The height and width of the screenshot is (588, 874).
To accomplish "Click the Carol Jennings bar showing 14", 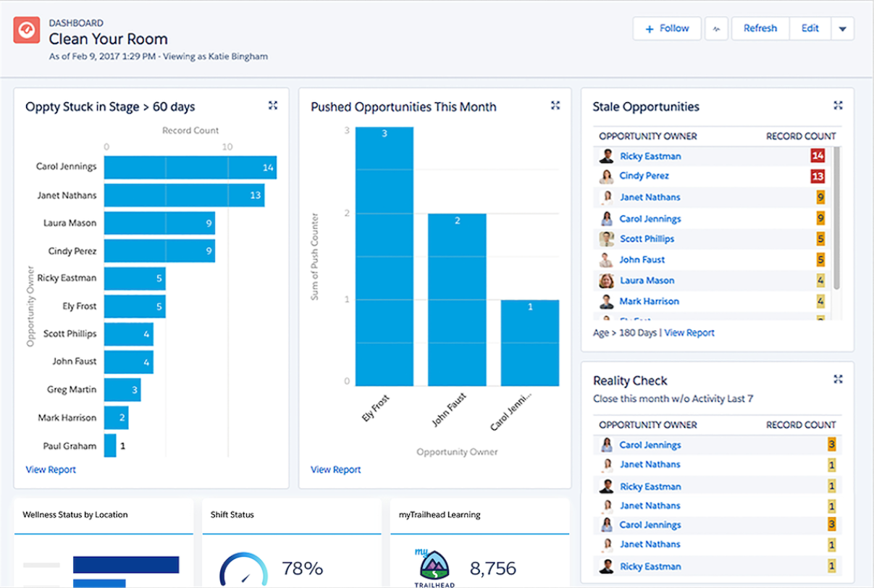I will click(x=190, y=167).
